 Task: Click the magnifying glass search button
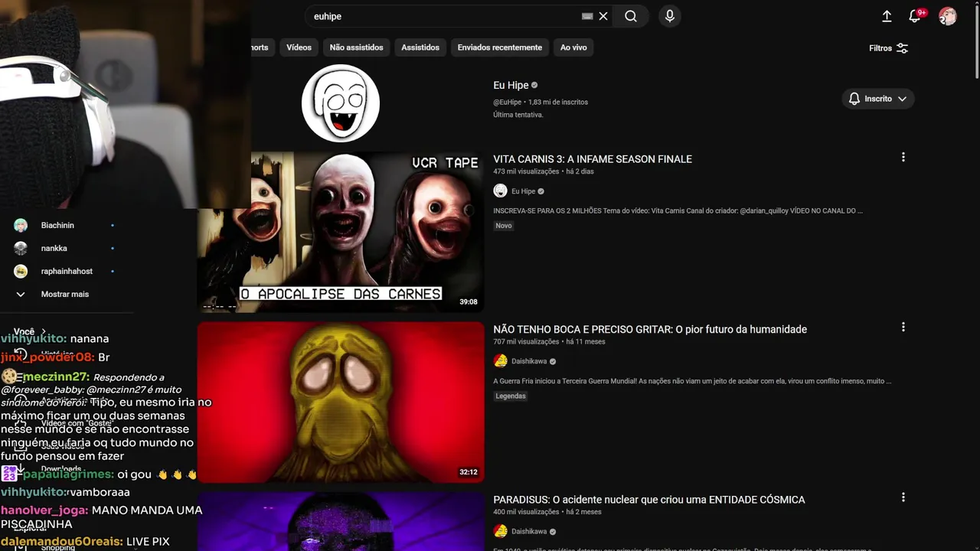point(631,16)
